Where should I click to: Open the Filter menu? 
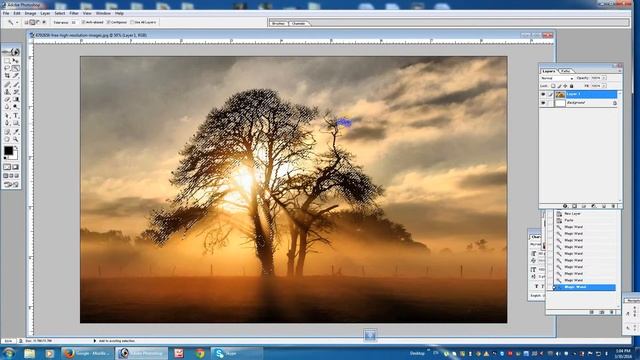tap(74, 13)
